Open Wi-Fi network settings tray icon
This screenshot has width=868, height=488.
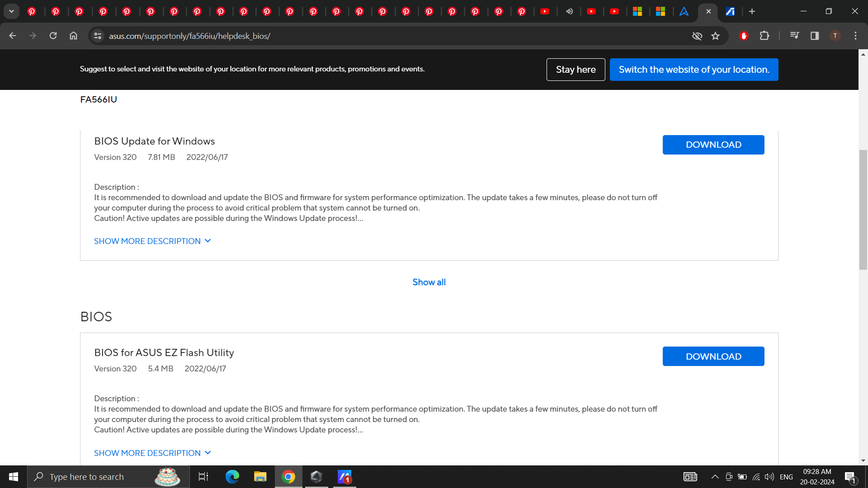coord(756,477)
